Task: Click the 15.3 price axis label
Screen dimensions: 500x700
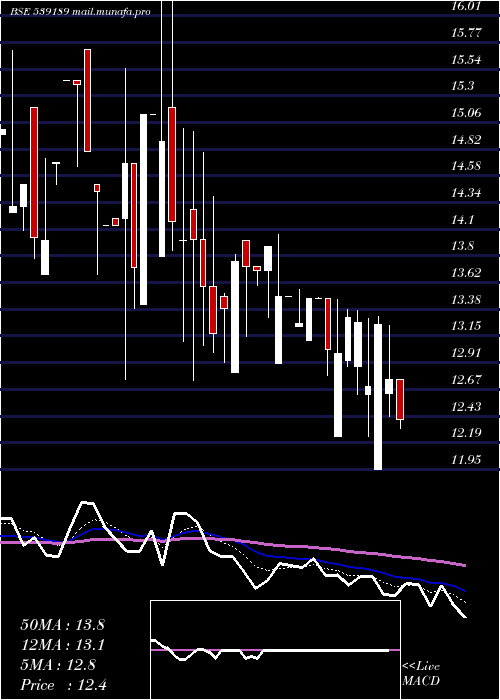Action: click(x=462, y=86)
